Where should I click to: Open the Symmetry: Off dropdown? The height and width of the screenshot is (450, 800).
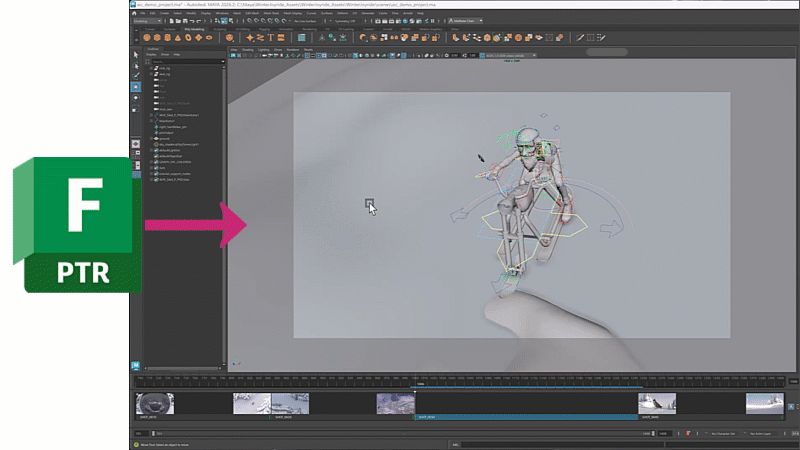coord(346,21)
